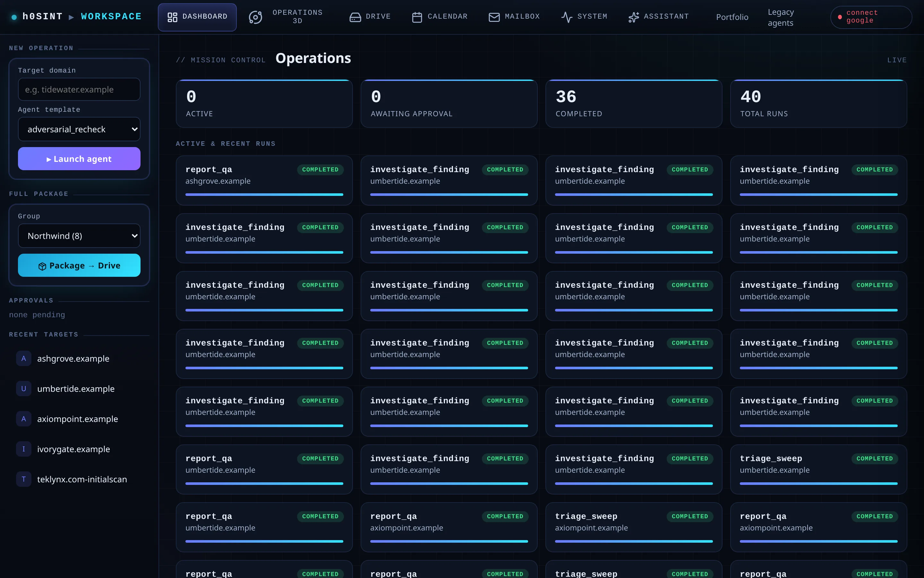Click the teklynx 'T' avatar badge
Viewport: 924px width, 578px height.
coord(24,479)
